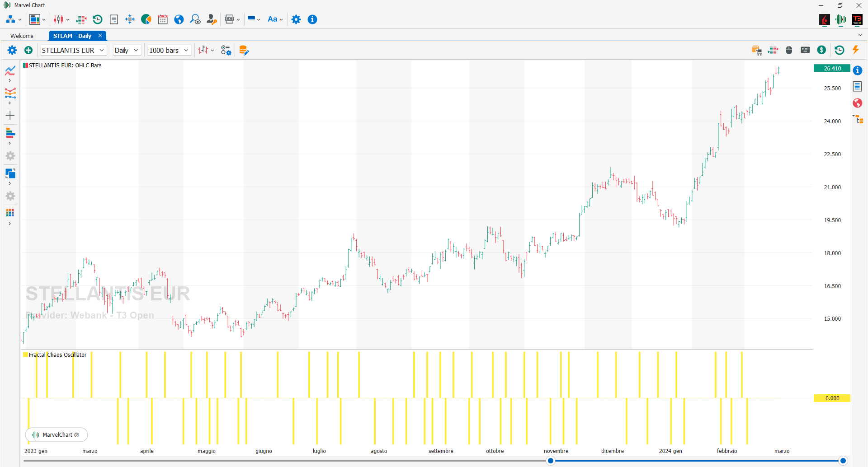Open the chart type dropdown arrow

212,51
